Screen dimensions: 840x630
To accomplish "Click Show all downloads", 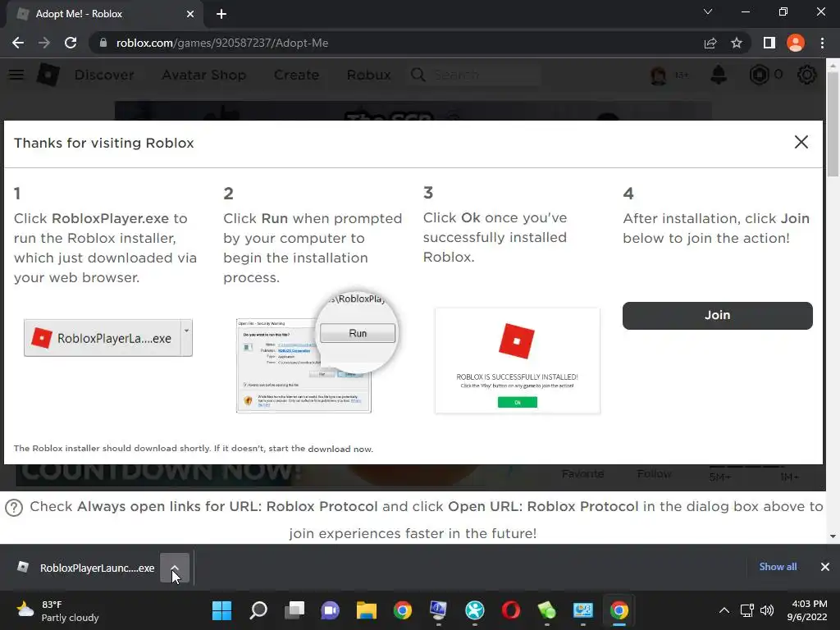I will (778, 567).
